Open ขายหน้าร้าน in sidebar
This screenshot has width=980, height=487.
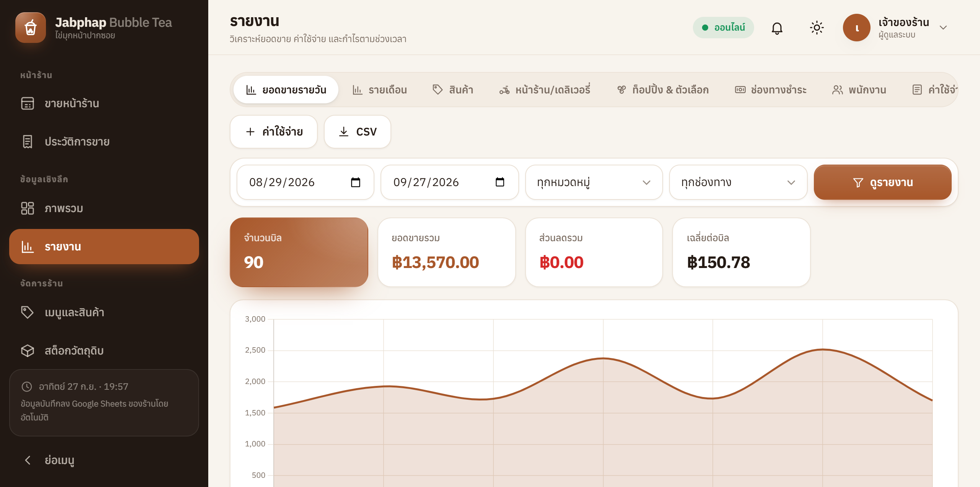104,103
